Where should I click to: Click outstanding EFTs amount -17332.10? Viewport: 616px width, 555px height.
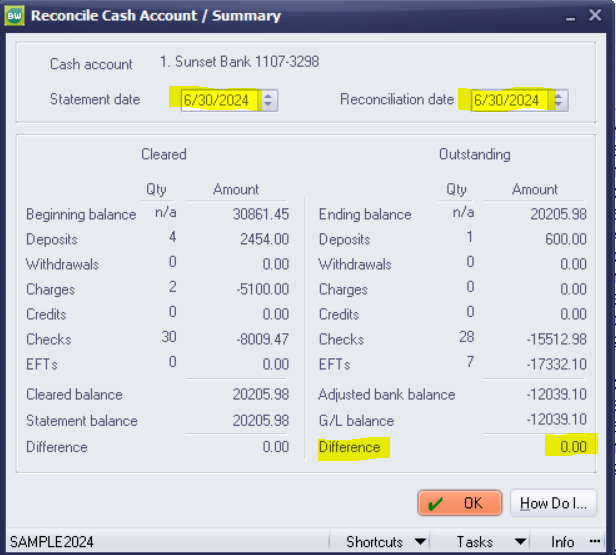pos(556,364)
